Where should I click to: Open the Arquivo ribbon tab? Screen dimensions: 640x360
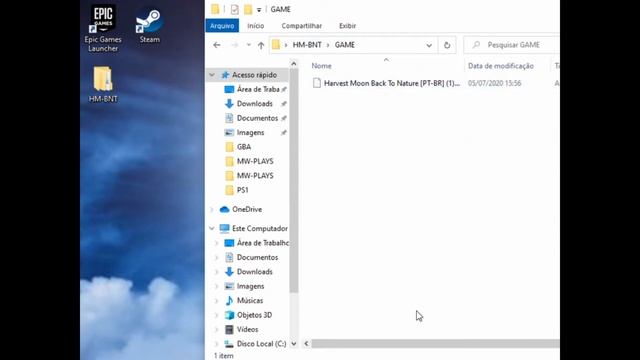coord(222,26)
